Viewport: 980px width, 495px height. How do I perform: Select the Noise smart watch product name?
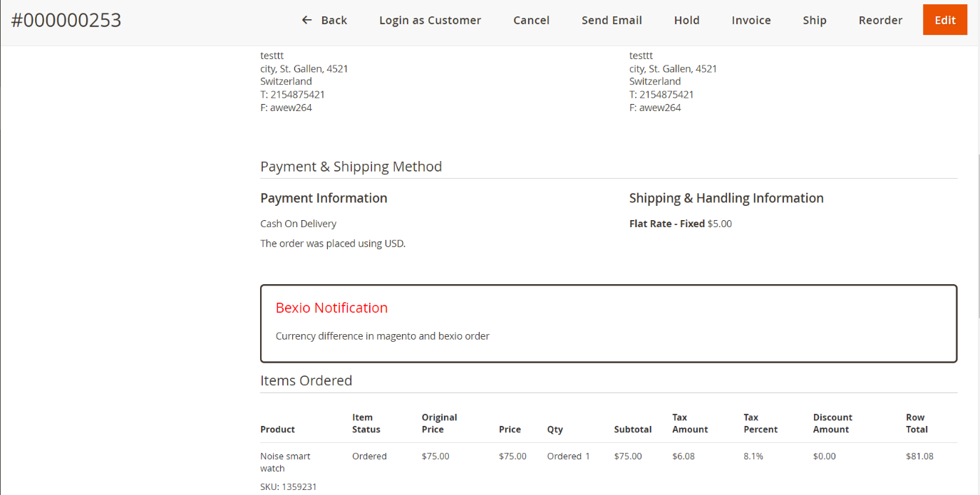(x=285, y=462)
